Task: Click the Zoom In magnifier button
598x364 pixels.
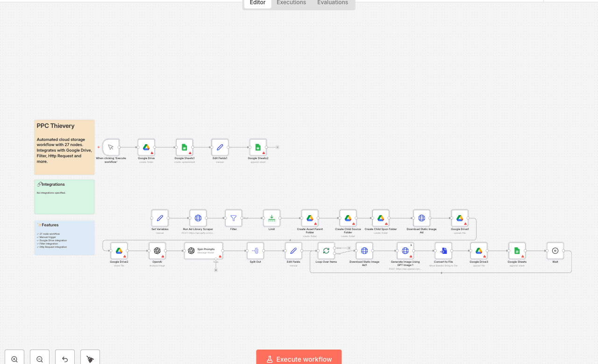Action: [14, 359]
